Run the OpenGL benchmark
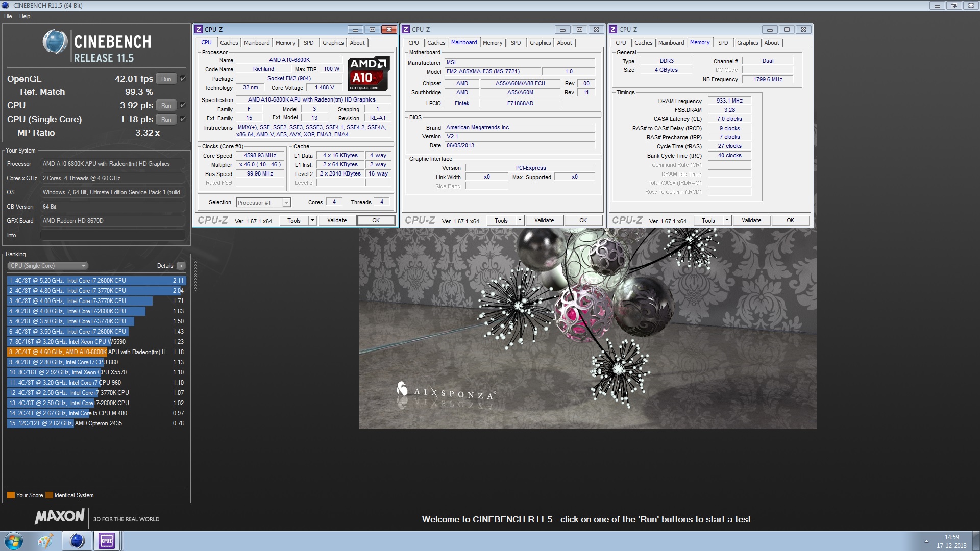 [x=166, y=79]
